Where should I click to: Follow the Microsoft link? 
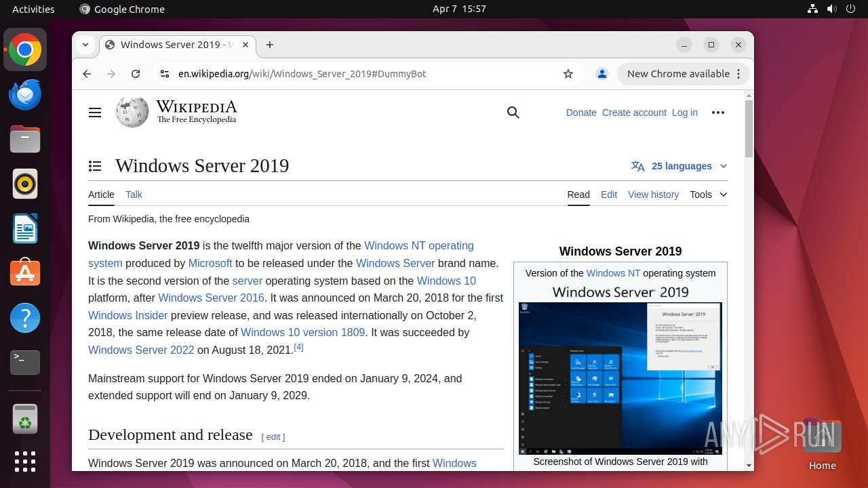point(210,263)
